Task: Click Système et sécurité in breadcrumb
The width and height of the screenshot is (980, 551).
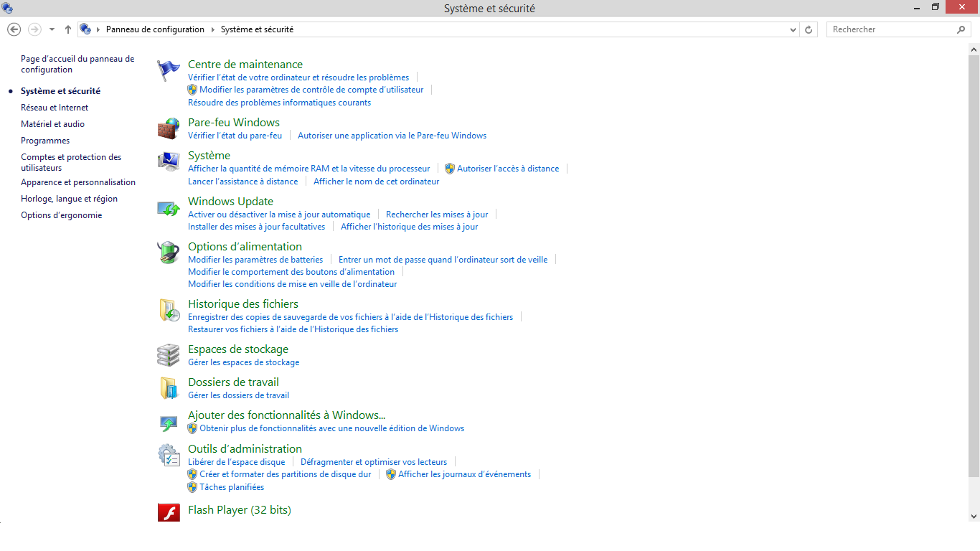Action: [257, 29]
